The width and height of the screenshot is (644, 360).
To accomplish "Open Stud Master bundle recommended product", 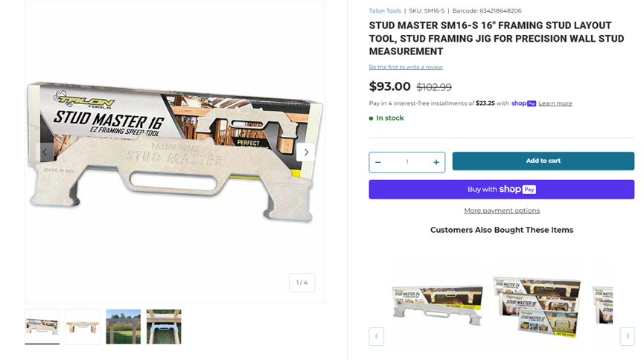I will click(x=537, y=306).
